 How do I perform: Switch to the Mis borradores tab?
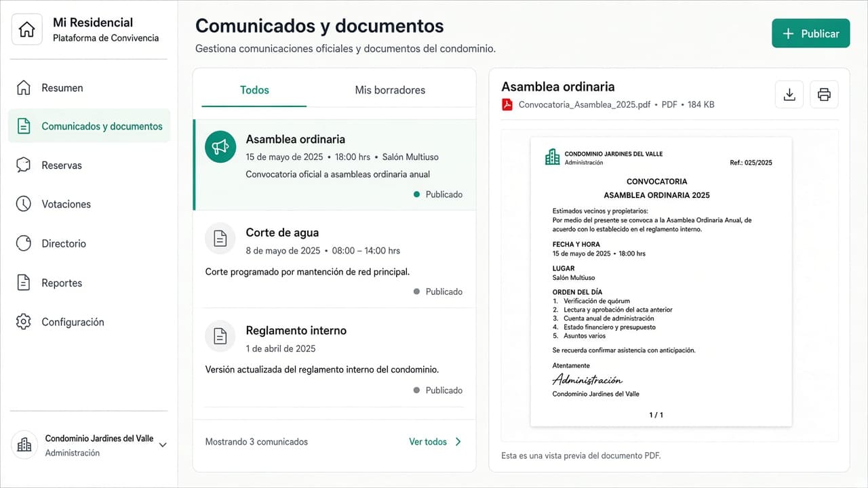click(390, 90)
